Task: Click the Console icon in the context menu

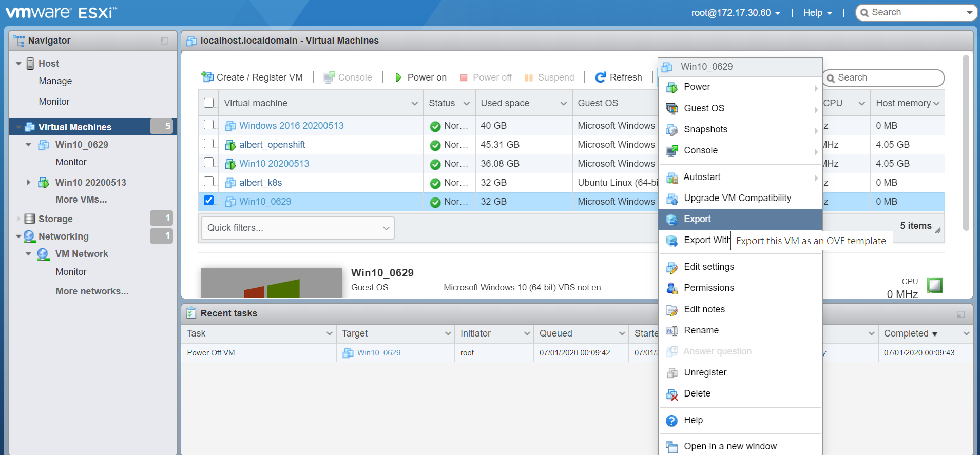Action: [x=671, y=151]
